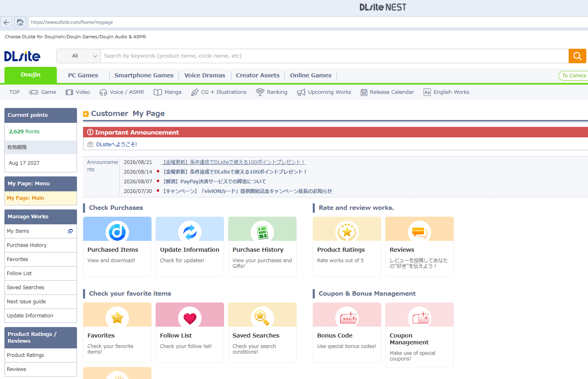The image size is (588, 379).
Task: Click the Saved Searches magnifier star icon
Action: pyautogui.click(x=262, y=318)
